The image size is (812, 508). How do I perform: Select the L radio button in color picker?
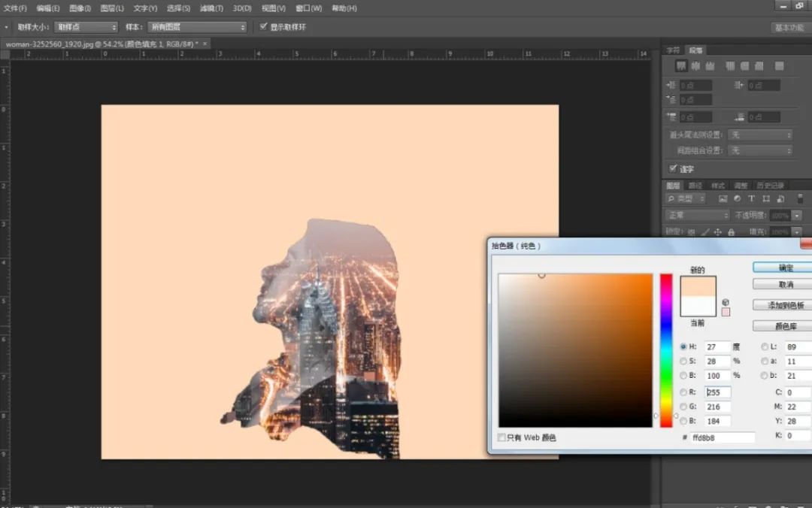[765, 346]
